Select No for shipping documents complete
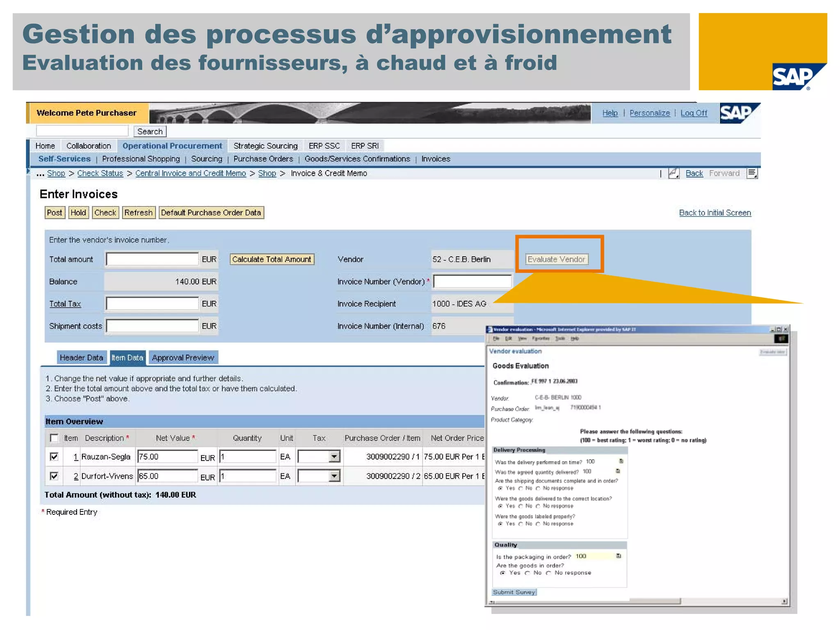The width and height of the screenshot is (840, 630). [520, 489]
